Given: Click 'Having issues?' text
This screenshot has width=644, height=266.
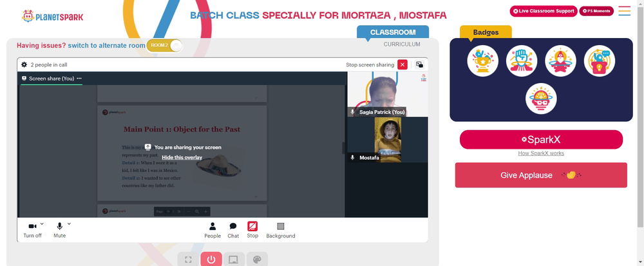Looking at the screenshot, I should [41, 45].
